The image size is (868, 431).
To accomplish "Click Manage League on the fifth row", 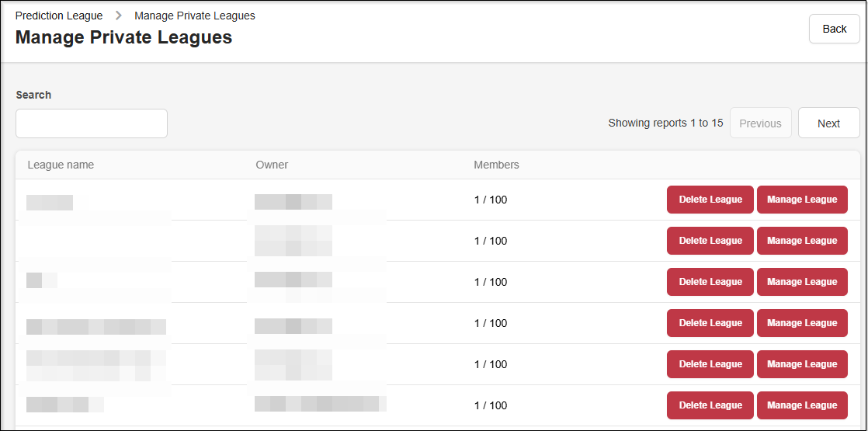I will 802,364.
